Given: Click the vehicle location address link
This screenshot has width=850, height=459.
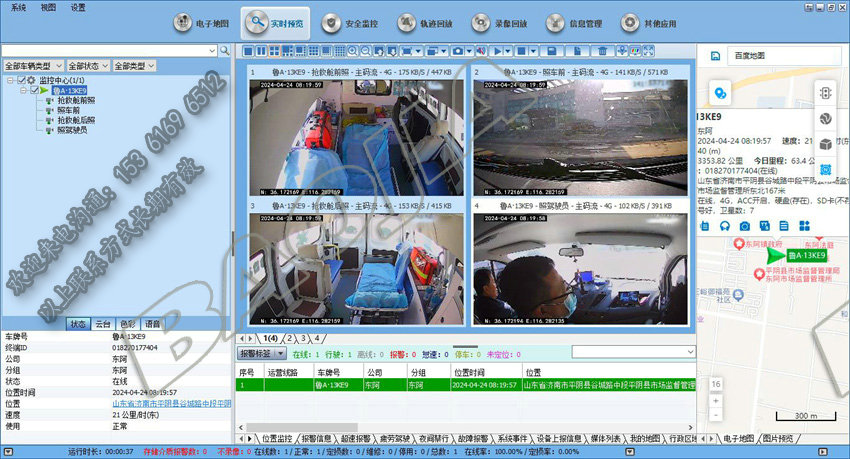Looking at the screenshot, I should tap(172, 403).
